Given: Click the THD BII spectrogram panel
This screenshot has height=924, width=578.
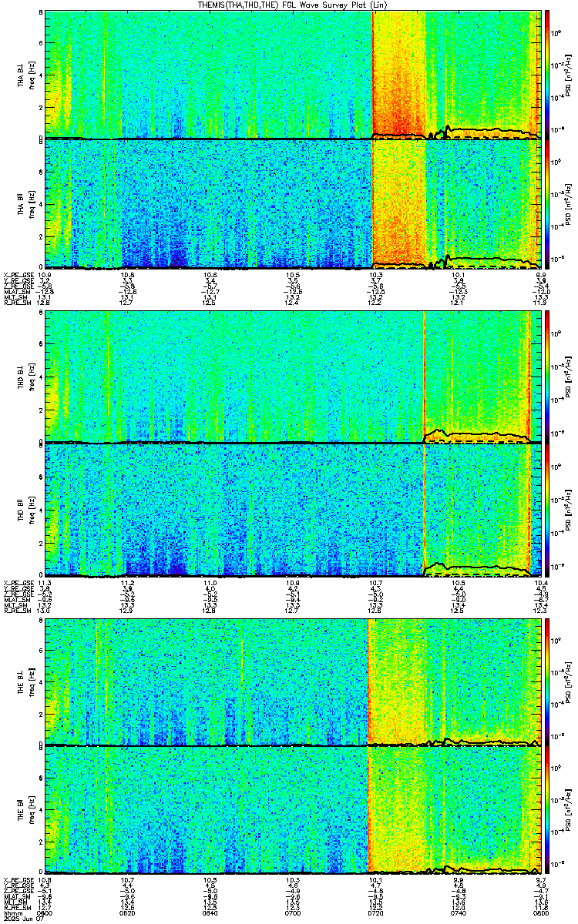Looking at the screenshot, I should 291,510.
